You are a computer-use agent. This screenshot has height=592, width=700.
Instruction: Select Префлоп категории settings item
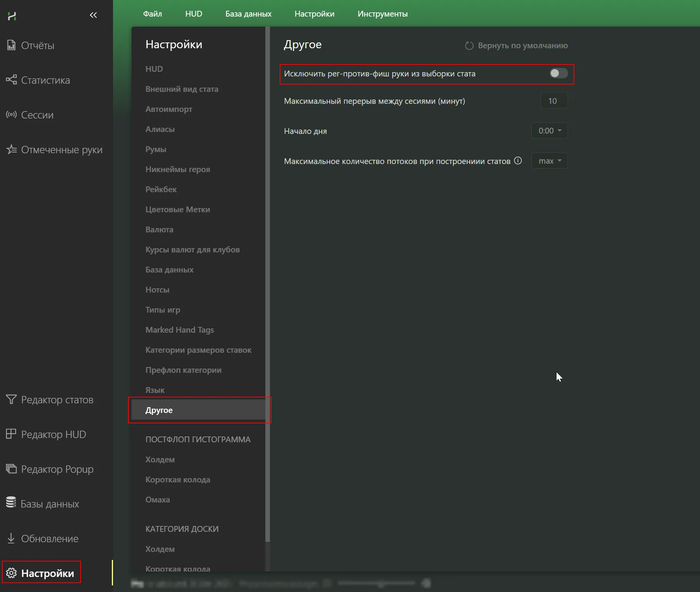coord(183,370)
